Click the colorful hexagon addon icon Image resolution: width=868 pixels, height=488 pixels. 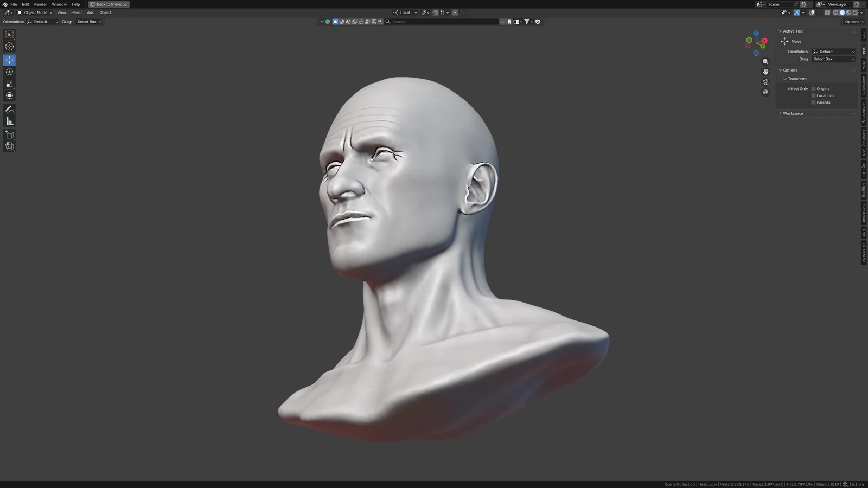328,22
